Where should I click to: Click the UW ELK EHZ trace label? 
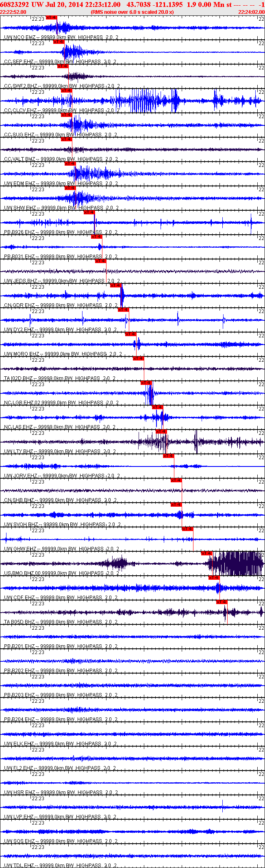point(61,744)
